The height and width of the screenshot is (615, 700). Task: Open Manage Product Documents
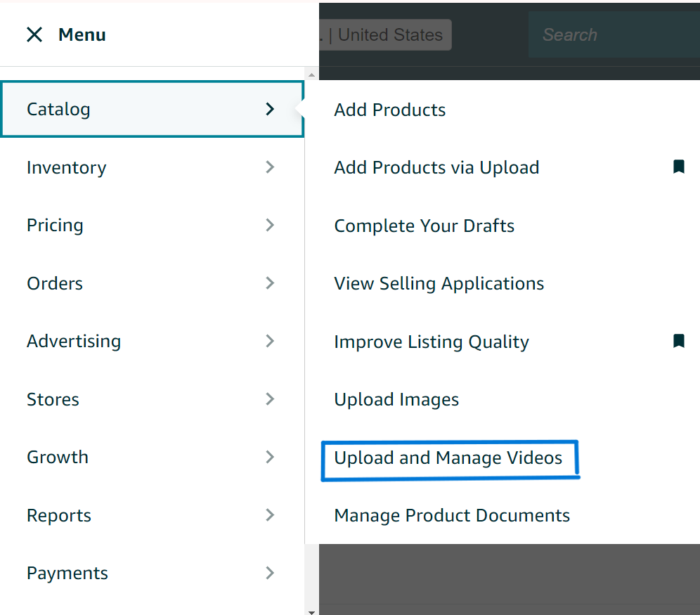click(451, 515)
